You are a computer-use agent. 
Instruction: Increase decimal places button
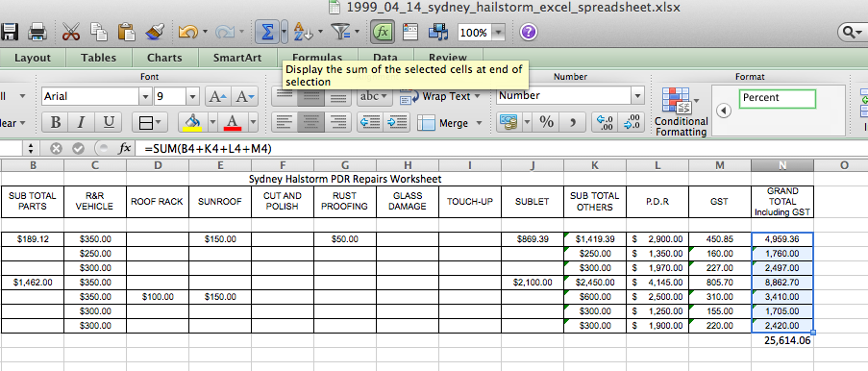[x=604, y=122]
